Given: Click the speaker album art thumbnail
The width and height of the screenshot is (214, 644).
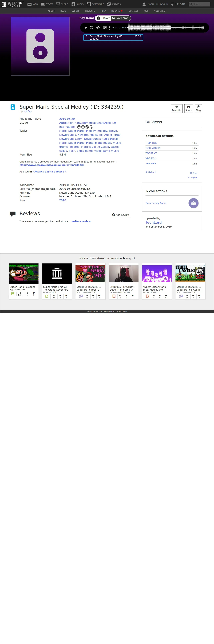Looking at the screenshot, I should click(40, 46).
